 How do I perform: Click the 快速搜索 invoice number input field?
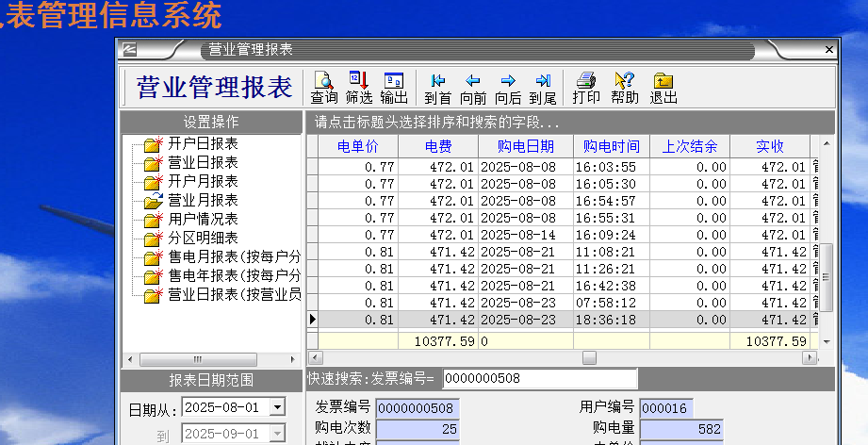pyautogui.click(x=538, y=379)
